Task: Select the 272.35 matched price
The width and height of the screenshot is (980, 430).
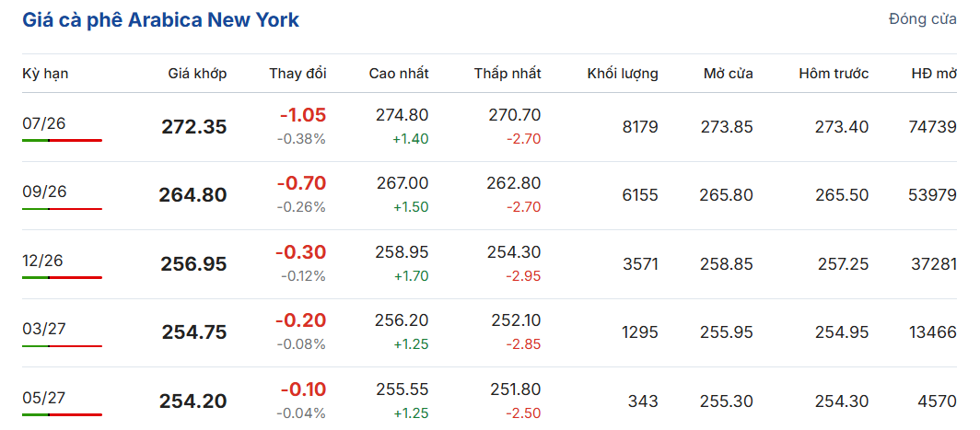Action: pyautogui.click(x=194, y=127)
